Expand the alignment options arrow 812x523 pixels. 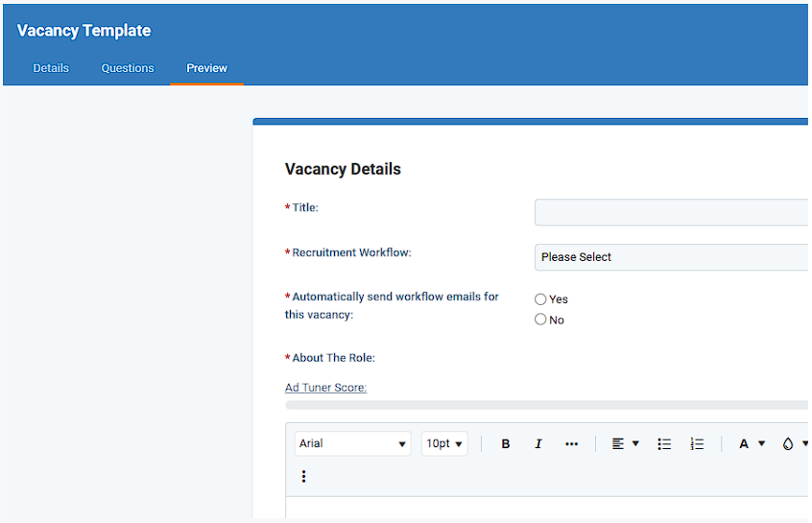(635, 443)
